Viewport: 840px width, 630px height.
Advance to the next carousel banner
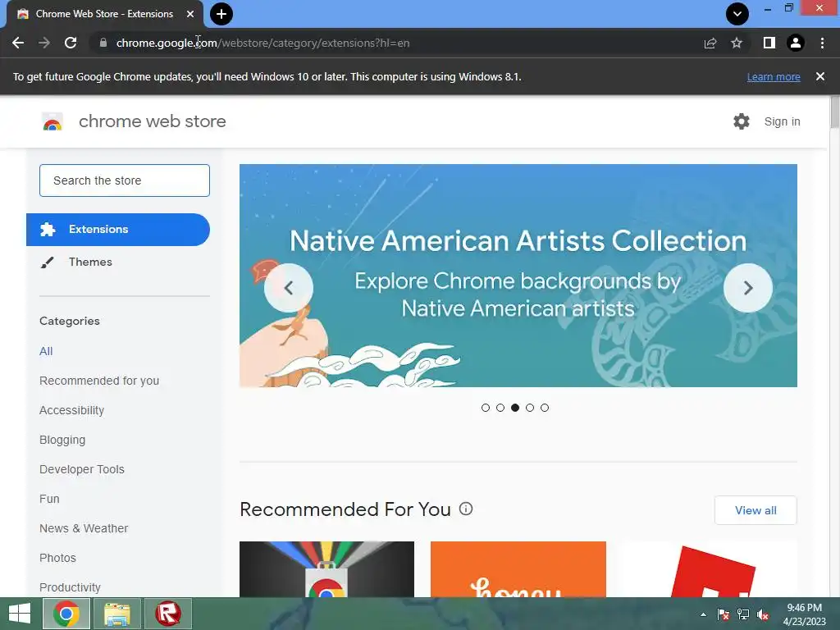[x=748, y=288]
